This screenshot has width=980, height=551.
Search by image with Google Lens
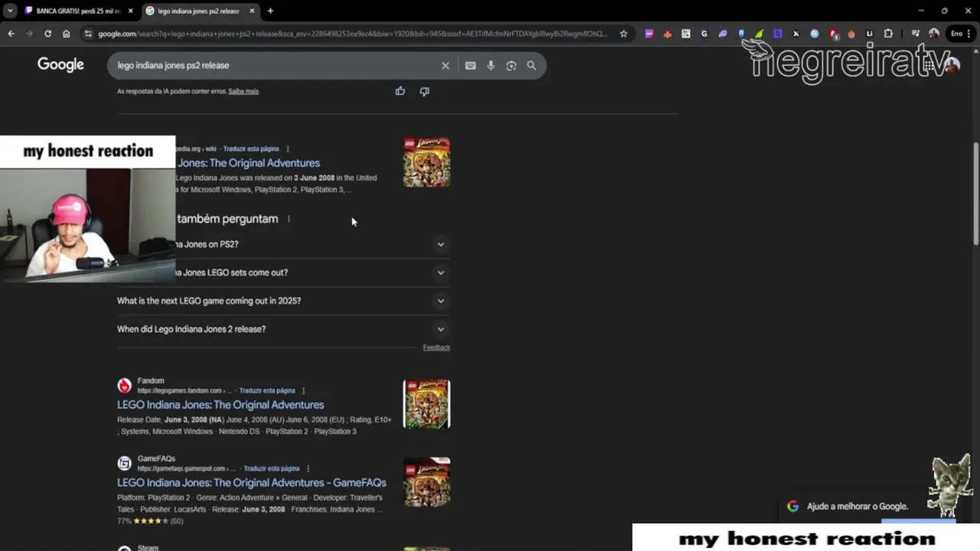pos(511,66)
